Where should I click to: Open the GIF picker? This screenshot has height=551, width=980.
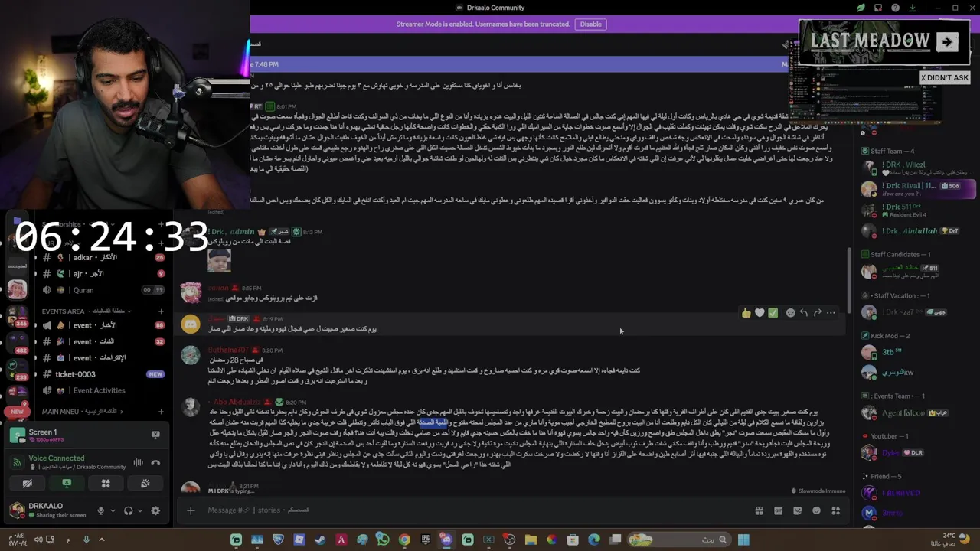tap(778, 510)
